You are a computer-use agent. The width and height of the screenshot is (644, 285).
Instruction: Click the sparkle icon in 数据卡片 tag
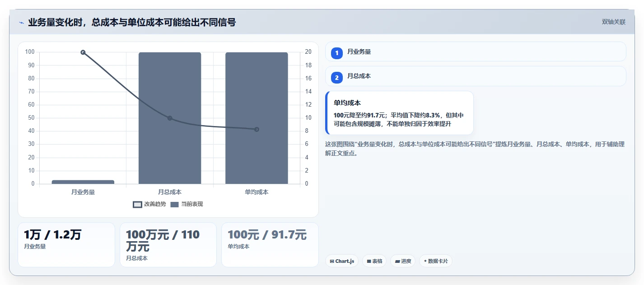tap(425, 261)
